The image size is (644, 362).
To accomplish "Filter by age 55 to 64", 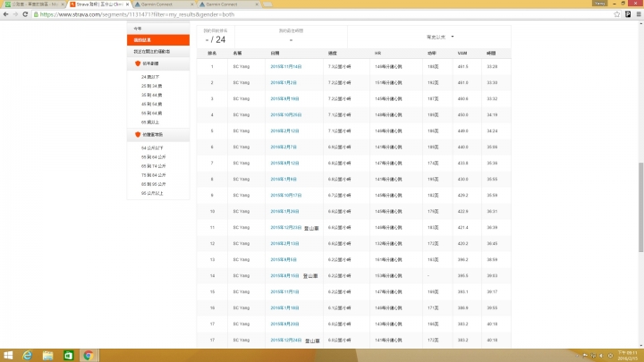I will (151, 114).
